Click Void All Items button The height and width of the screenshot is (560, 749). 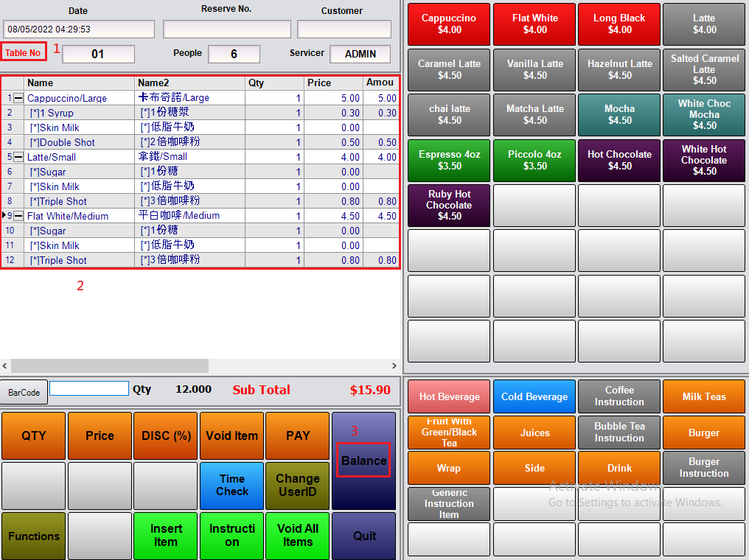click(x=298, y=536)
